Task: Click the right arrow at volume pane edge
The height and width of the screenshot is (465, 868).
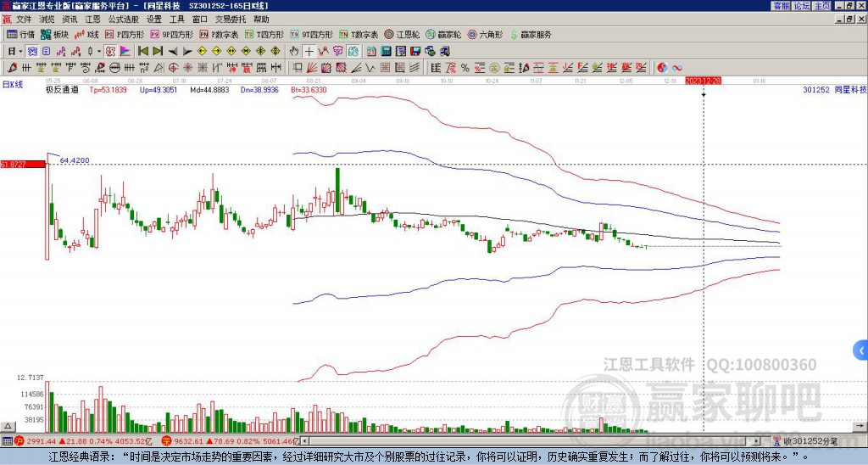Action: (x=860, y=426)
